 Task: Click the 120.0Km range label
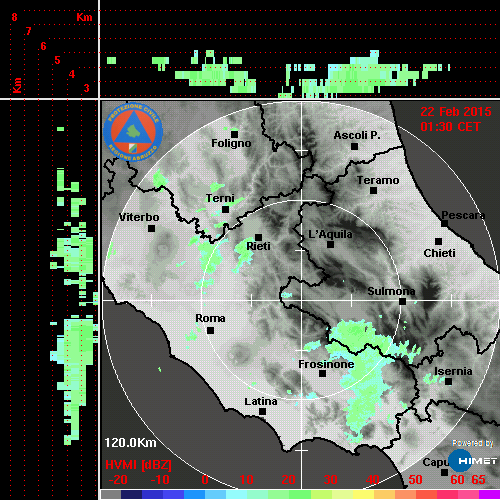pyautogui.click(x=130, y=443)
